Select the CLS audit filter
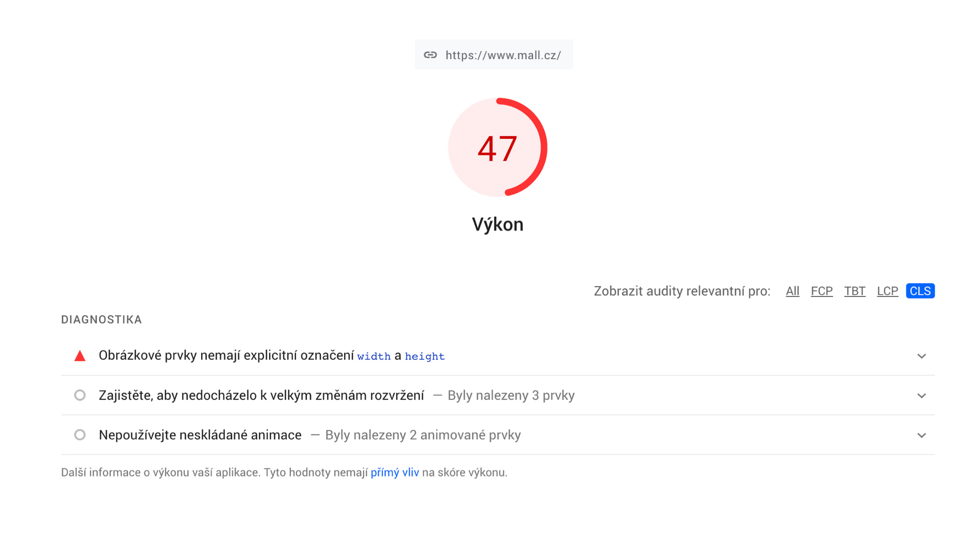This screenshot has width=980, height=551. (x=920, y=291)
